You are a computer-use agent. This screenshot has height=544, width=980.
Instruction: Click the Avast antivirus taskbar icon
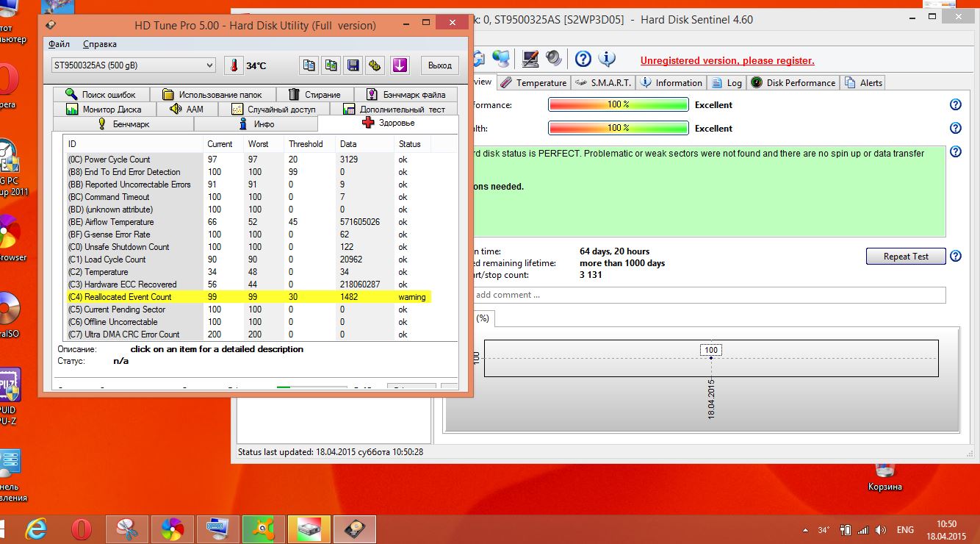pos(262,529)
